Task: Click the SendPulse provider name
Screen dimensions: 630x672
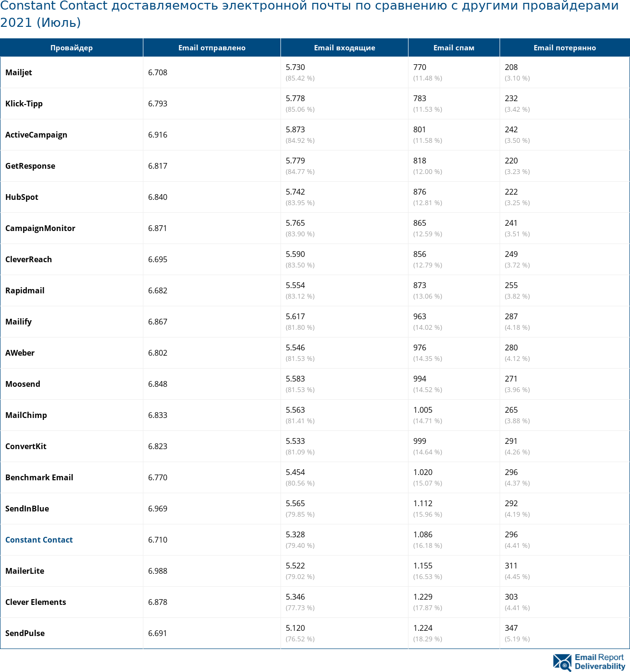Action: pyautogui.click(x=25, y=633)
